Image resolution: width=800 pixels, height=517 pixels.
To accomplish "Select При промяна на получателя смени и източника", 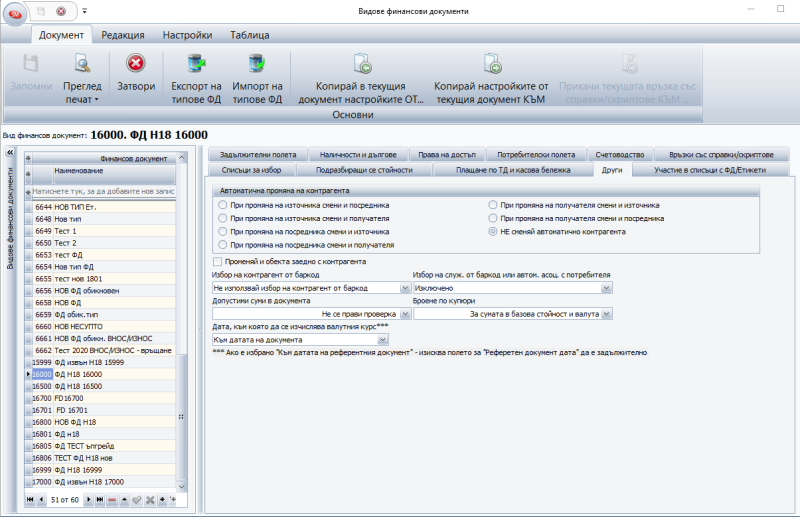I will pos(492,205).
